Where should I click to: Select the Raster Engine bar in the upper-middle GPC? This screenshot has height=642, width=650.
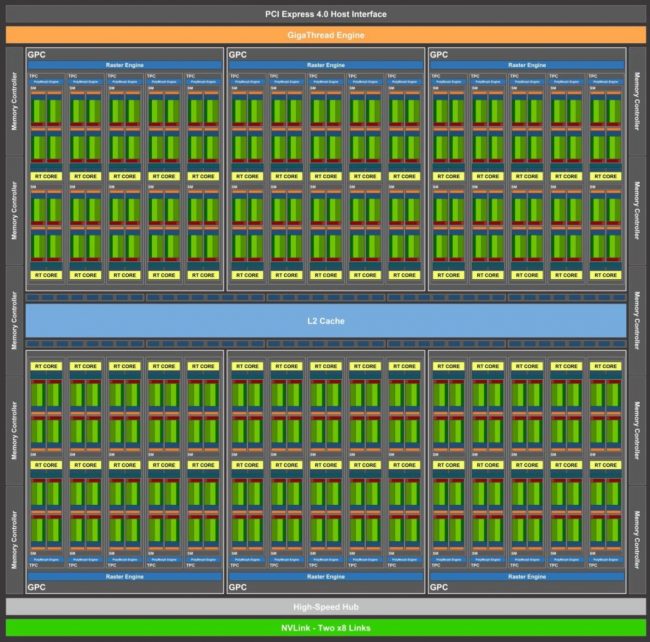click(326, 65)
